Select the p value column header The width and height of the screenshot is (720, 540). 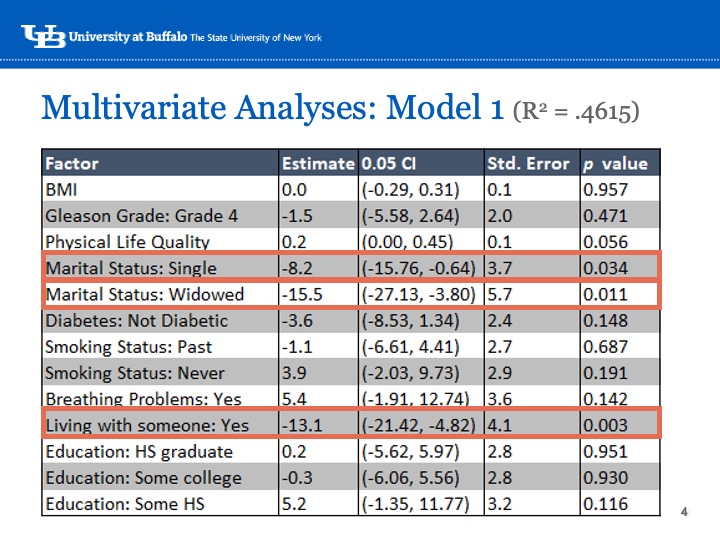pos(616,163)
